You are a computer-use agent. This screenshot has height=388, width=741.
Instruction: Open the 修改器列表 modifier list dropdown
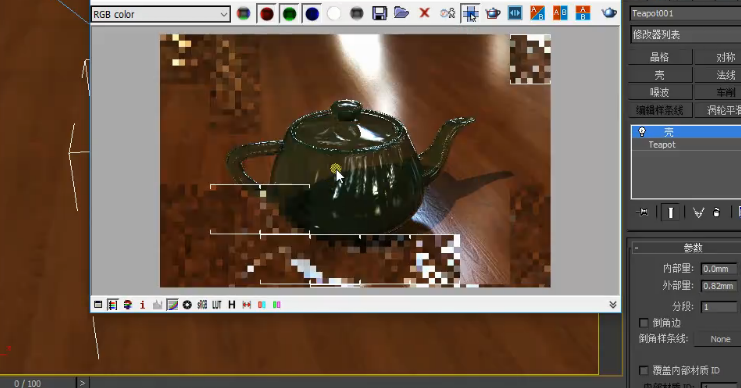[686, 34]
